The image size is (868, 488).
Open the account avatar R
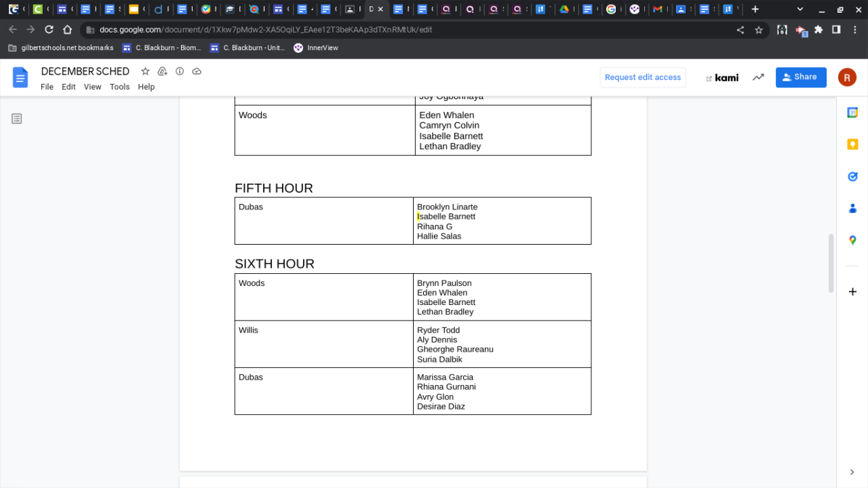point(847,77)
